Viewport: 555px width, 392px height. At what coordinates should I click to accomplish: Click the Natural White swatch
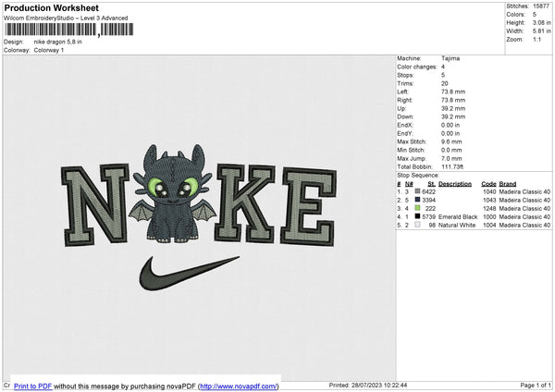point(418,225)
